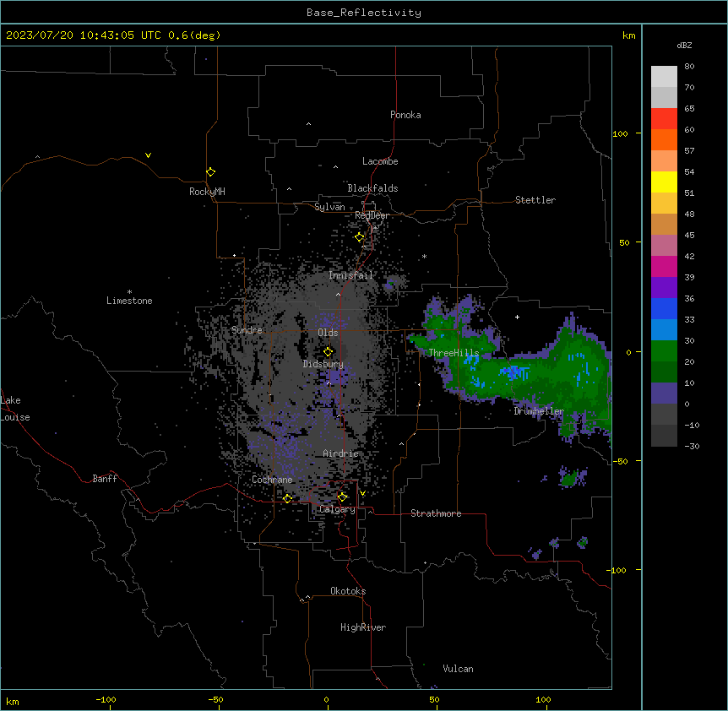Screen dimensions: 728x711
Task: Click the Strathmore label
Action: pos(436,513)
